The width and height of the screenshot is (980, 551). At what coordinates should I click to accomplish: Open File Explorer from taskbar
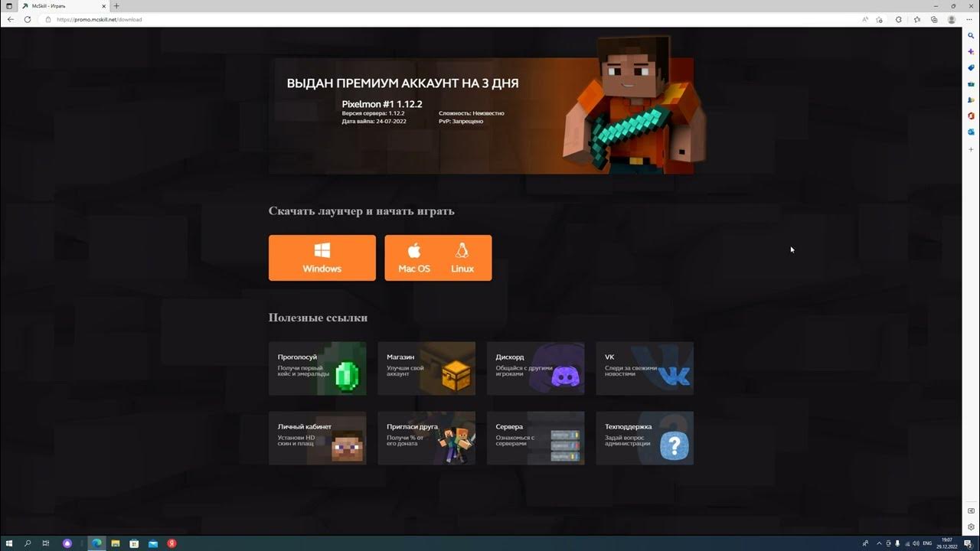(x=116, y=543)
